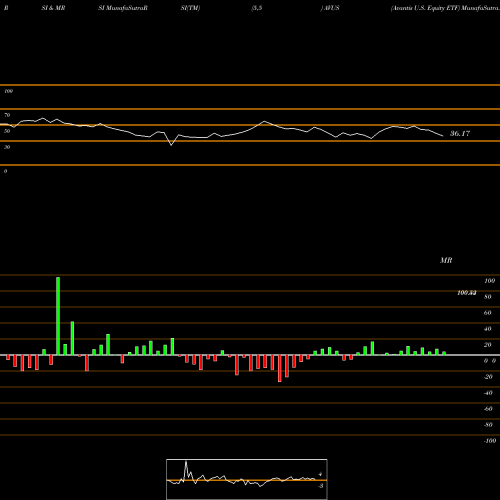
Task: Click the 'SI & MR' header text
Action: [x=53, y=8]
